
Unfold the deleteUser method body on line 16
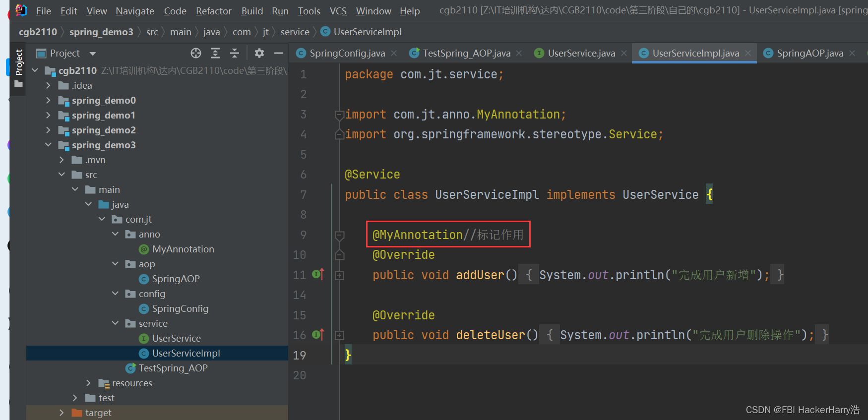(x=340, y=335)
